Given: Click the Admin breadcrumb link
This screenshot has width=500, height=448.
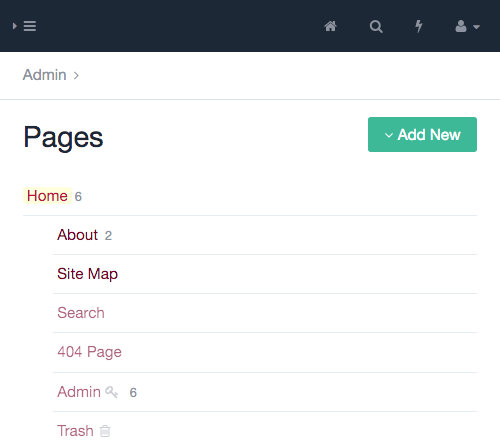Looking at the screenshot, I should (x=44, y=75).
